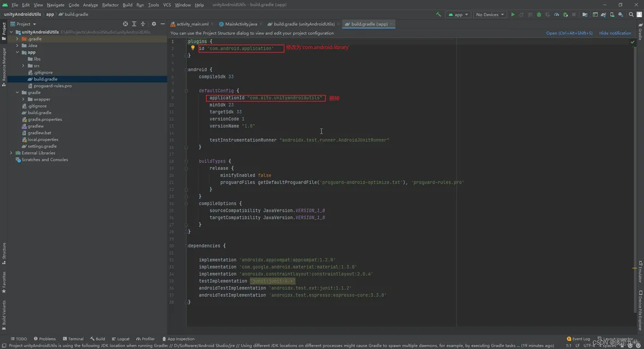Open the Build Variants side tab
The image size is (644, 349).
tap(4, 315)
